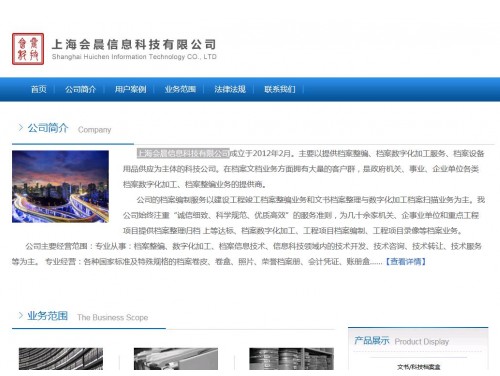
Task: Go to 用户案例 in the nav bar
Action: point(130,89)
